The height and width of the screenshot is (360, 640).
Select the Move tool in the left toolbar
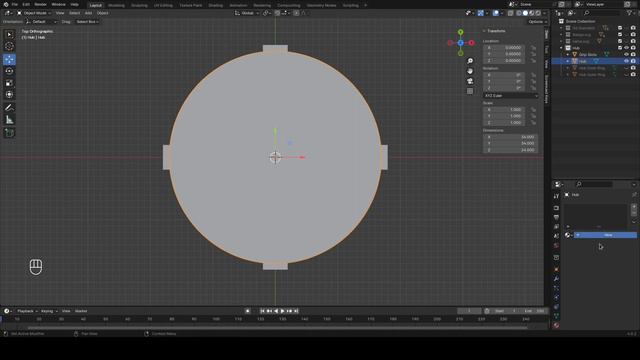[x=9, y=60]
